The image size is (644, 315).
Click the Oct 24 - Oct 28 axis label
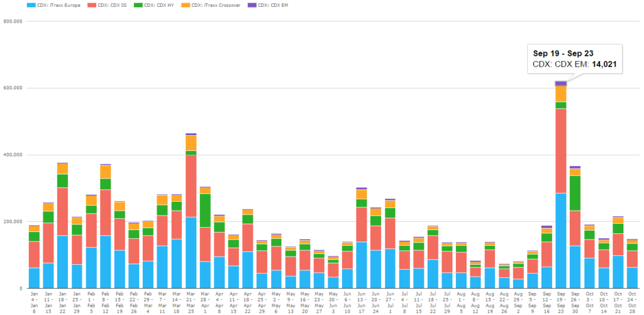pyautogui.click(x=632, y=301)
